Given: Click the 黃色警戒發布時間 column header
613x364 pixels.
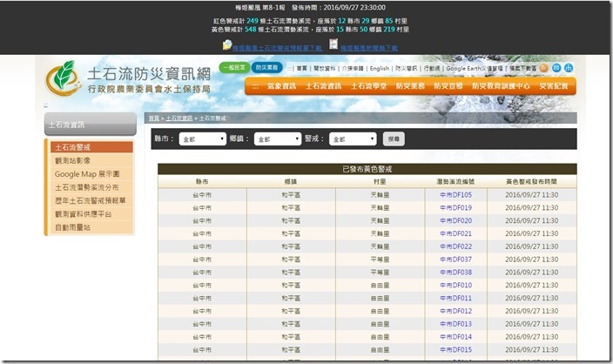Looking at the screenshot, I should coord(532,182).
